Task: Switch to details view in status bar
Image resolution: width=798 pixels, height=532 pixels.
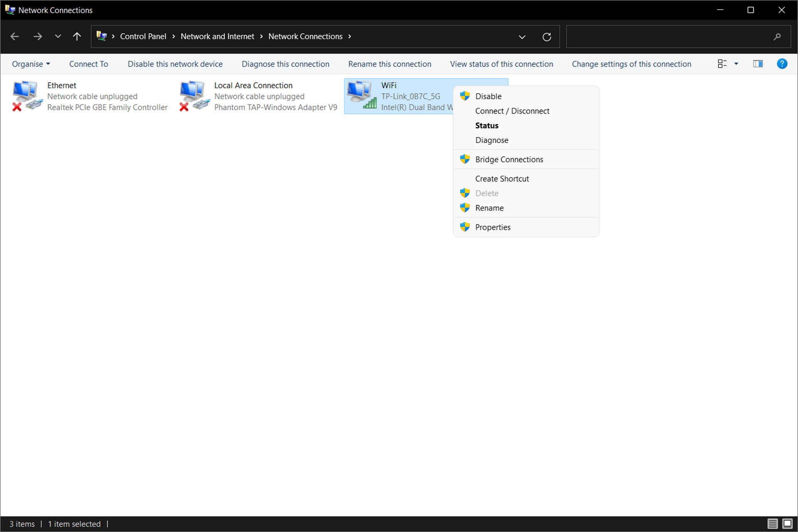Action: [x=773, y=524]
